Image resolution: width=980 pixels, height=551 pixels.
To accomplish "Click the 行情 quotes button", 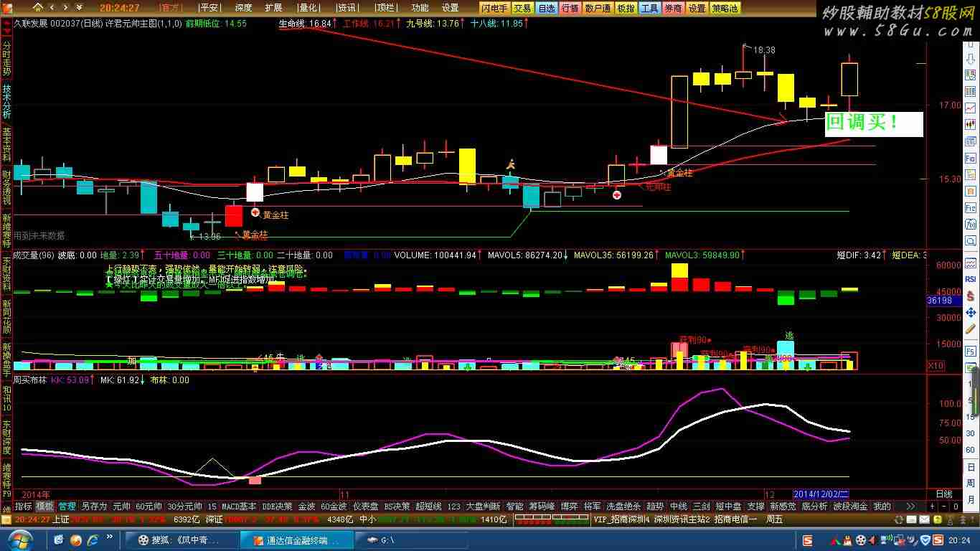I will pos(570,8).
